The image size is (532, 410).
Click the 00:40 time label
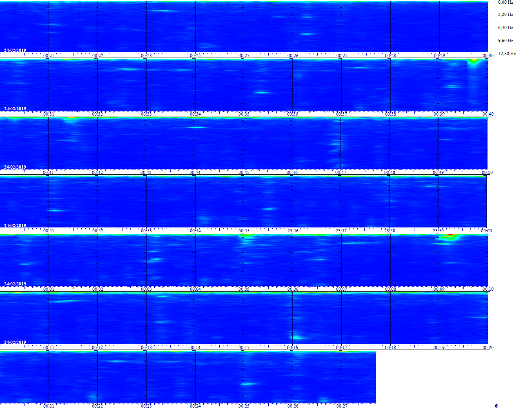[488, 114]
